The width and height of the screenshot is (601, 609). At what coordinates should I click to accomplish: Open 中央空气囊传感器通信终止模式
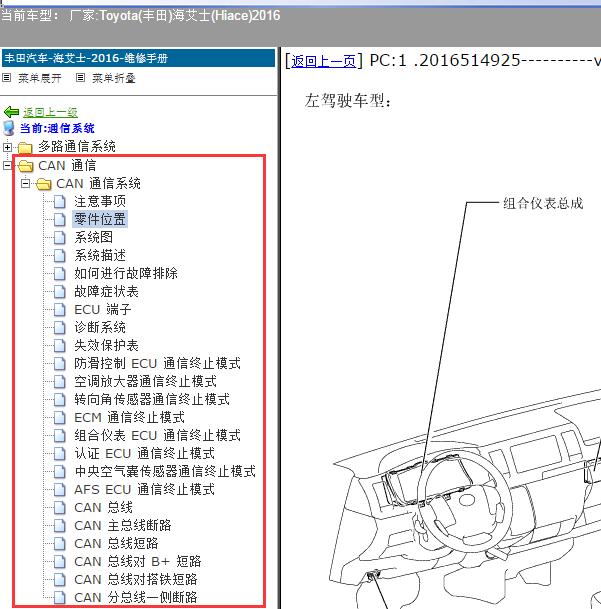[165, 472]
